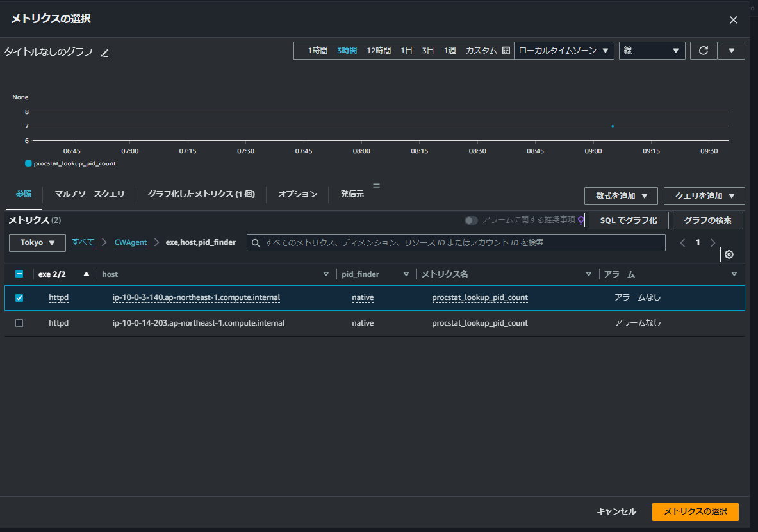Screen dimensions: 758x532
Task: Open the Tokyo region dropdown
Action: tap(37, 242)
